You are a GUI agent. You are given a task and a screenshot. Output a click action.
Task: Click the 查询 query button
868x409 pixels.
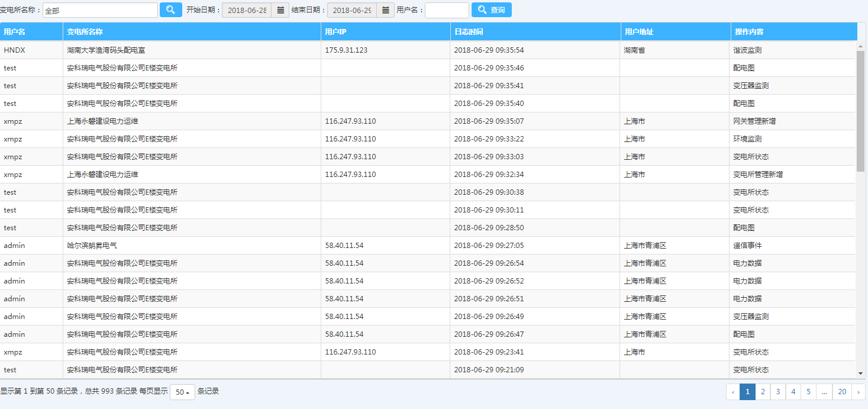tap(491, 10)
